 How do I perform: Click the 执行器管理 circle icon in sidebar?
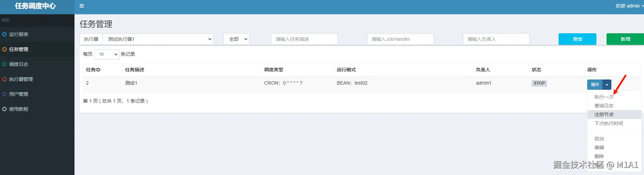(x=4, y=79)
